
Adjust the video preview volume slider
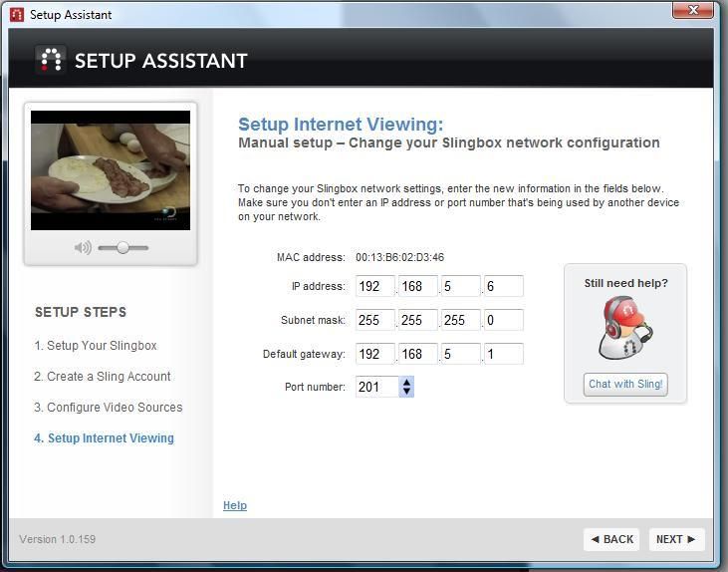(x=123, y=248)
